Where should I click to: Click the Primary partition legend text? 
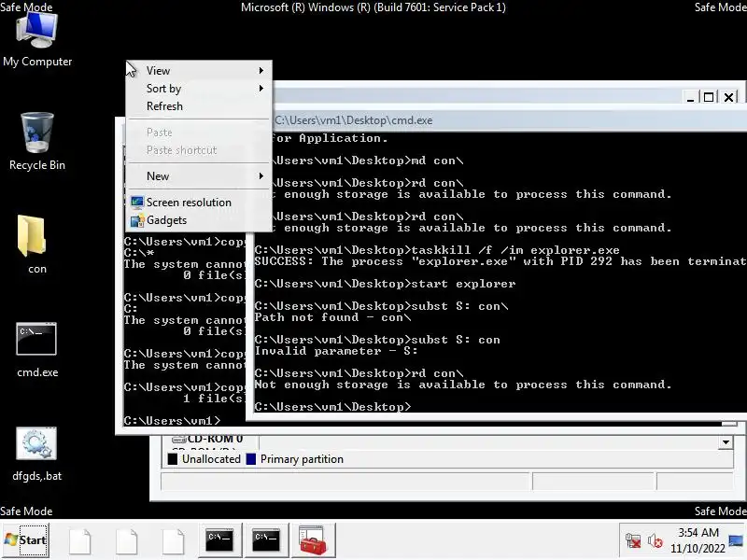[302, 459]
